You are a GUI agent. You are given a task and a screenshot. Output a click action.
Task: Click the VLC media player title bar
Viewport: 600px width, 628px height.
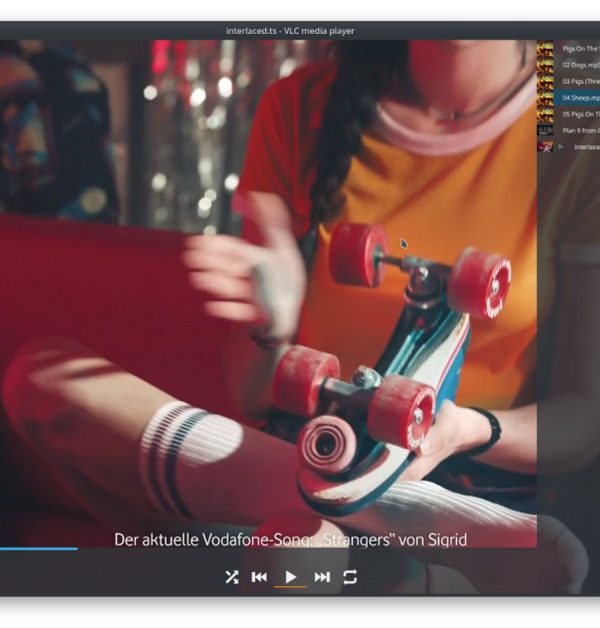click(290, 31)
